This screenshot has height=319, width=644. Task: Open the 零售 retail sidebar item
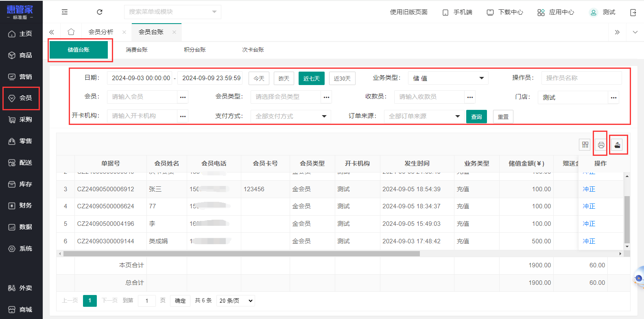point(21,141)
